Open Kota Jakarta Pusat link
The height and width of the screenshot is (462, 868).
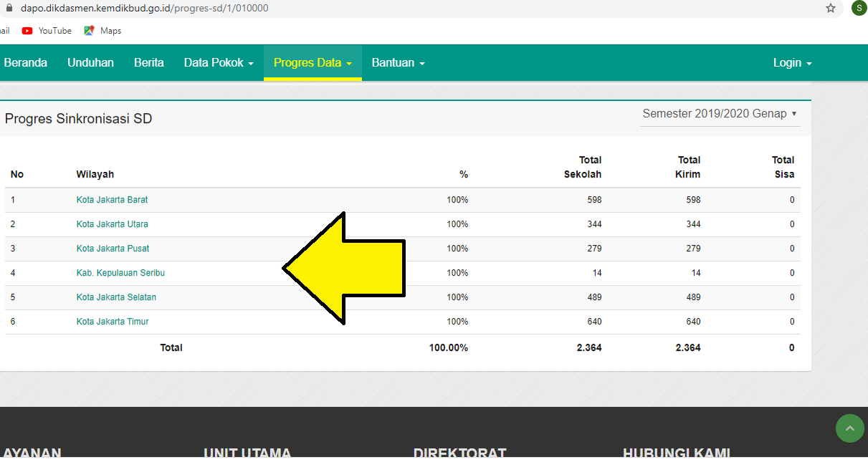[113, 249]
